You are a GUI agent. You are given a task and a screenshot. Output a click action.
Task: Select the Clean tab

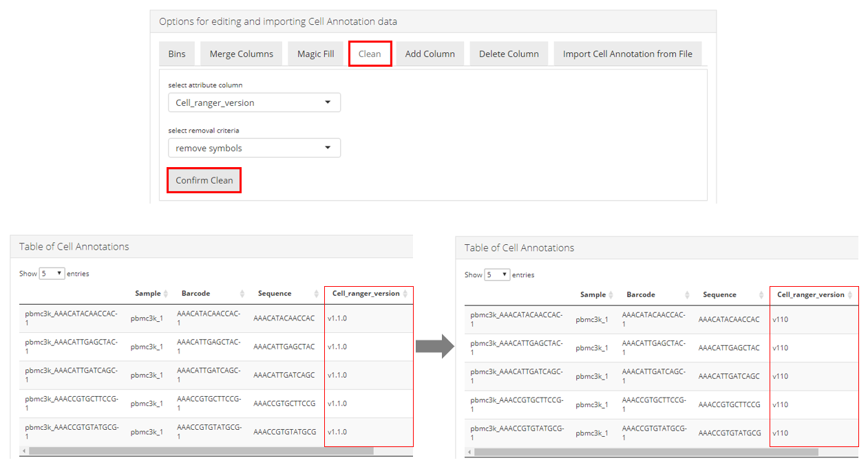click(370, 54)
